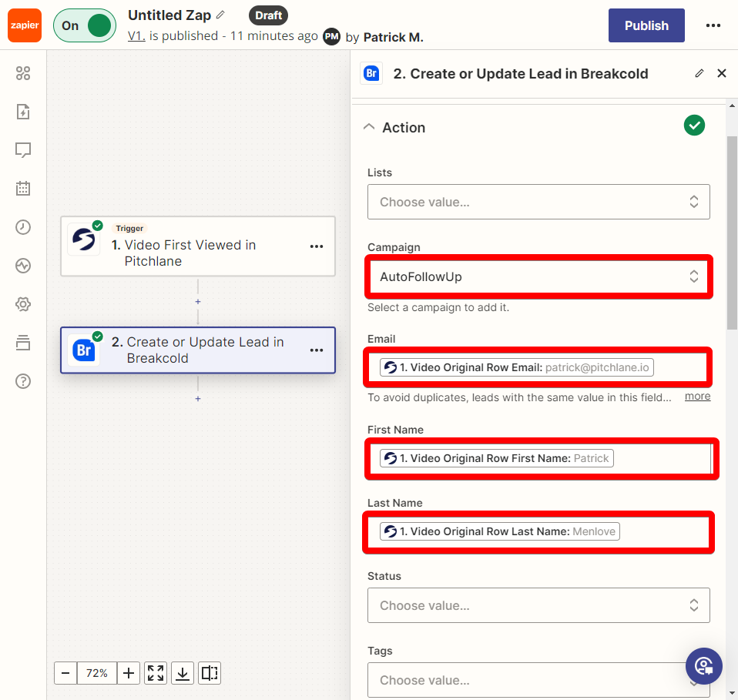
Task: Zoom in the canvas
Action: [x=129, y=673]
